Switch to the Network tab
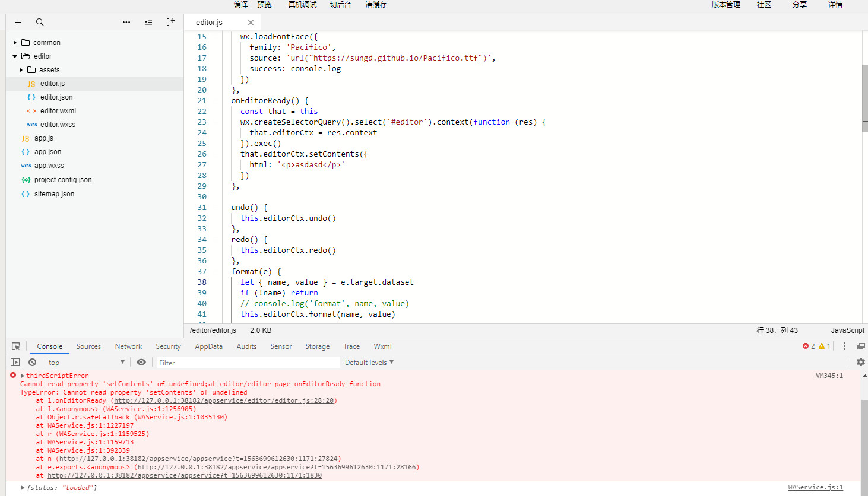Viewport: 868px width, 496px height. click(128, 346)
